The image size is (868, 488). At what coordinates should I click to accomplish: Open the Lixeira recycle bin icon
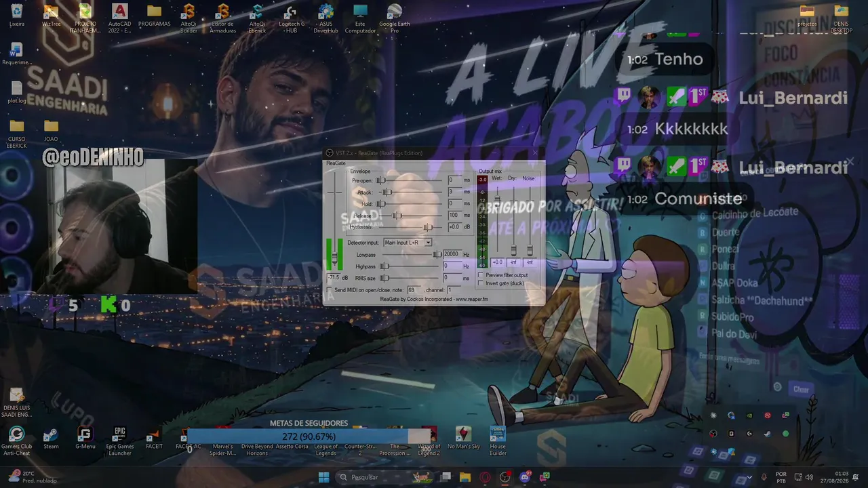pyautogui.click(x=17, y=16)
